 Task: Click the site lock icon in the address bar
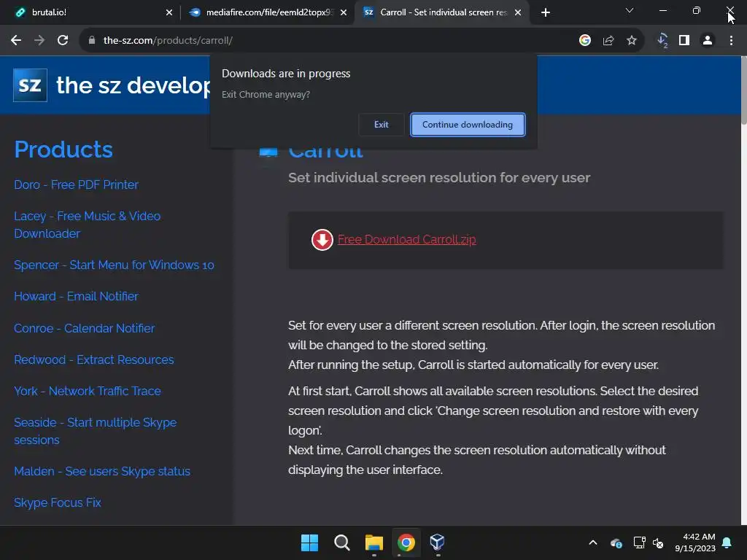tap(92, 41)
